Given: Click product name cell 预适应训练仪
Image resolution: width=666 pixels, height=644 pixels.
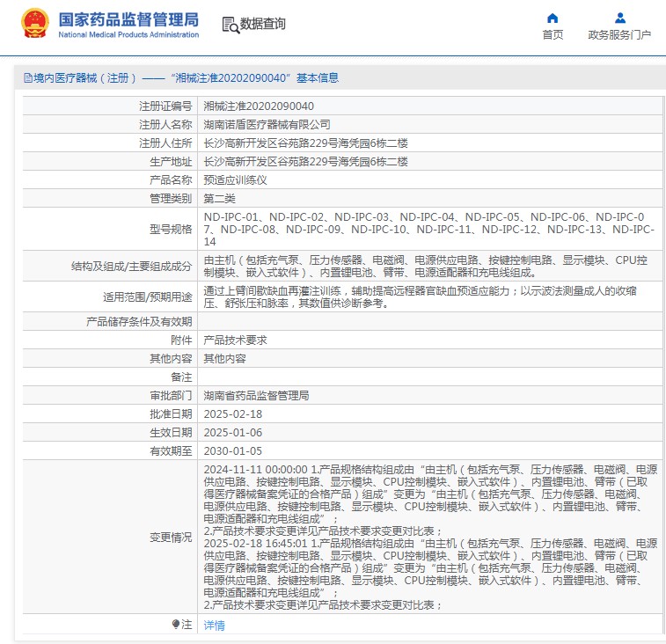Looking at the screenshot, I should [236, 179].
